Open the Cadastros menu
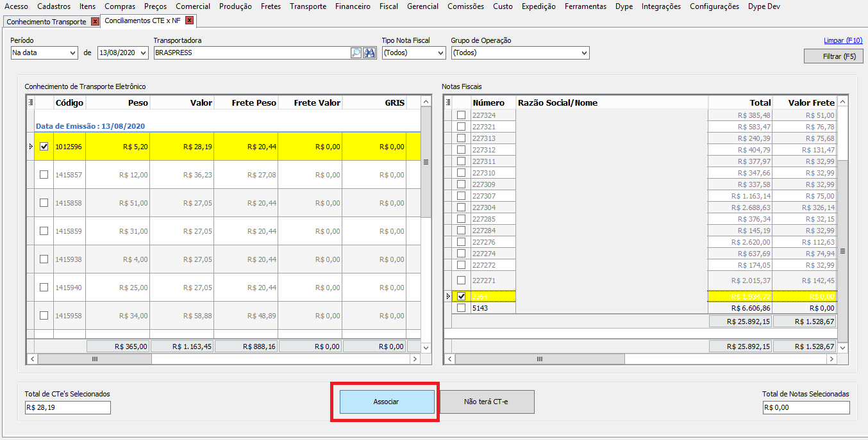Screen dimensions: 868x440 [x=54, y=6]
